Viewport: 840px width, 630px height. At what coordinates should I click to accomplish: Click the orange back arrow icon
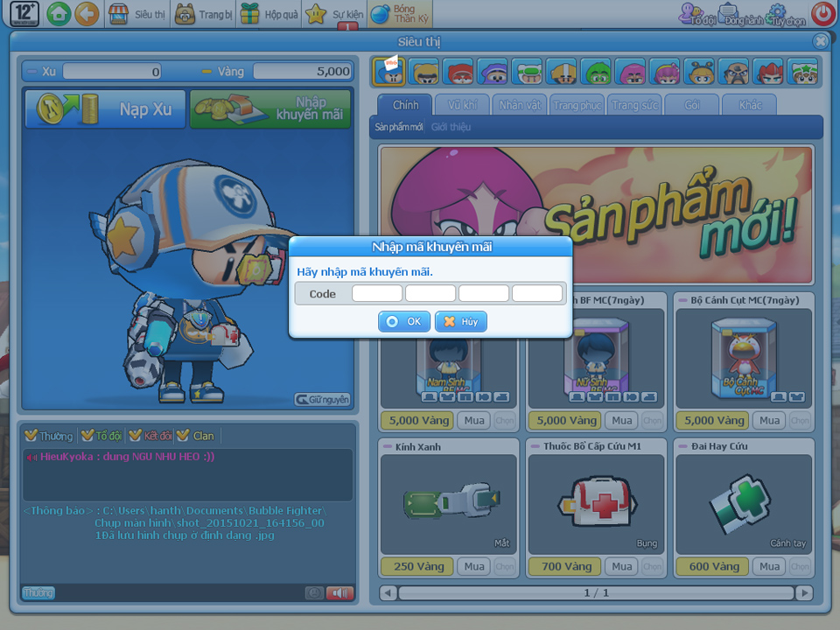click(x=87, y=14)
